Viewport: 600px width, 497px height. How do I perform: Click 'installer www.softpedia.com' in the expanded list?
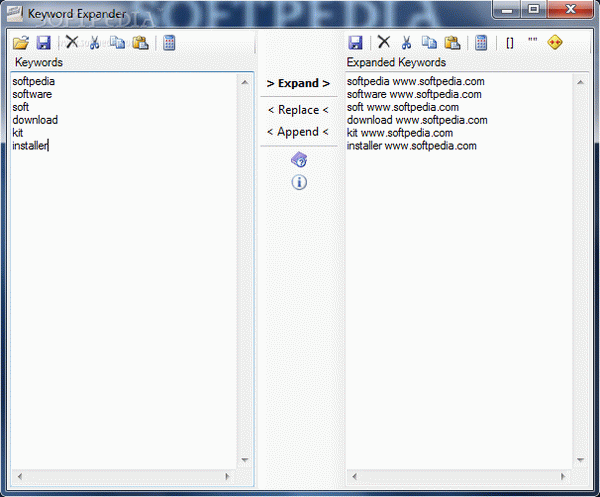coord(412,146)
